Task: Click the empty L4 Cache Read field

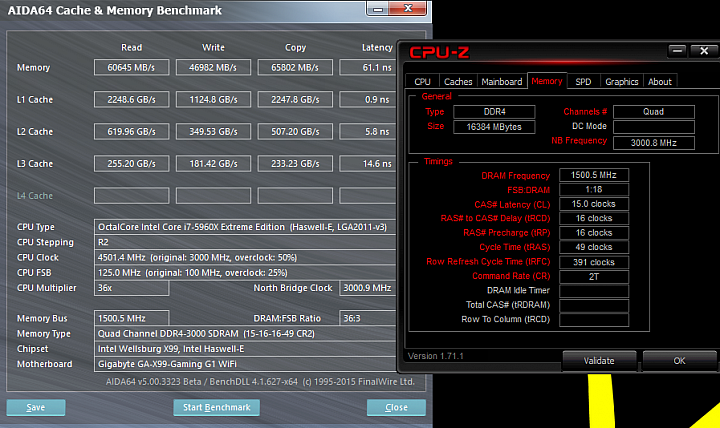Action: click(x=131, y=196)
